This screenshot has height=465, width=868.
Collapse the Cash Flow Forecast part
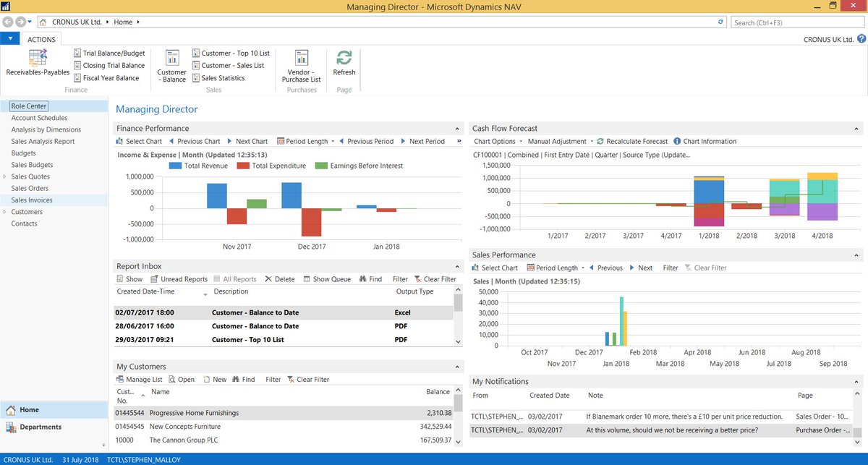tap(858, 128)
